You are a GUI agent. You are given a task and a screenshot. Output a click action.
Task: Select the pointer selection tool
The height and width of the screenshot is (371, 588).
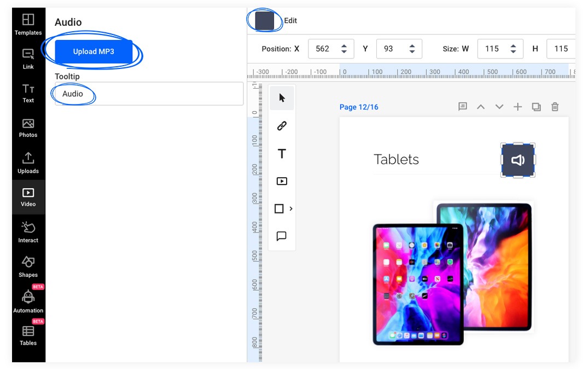[282, 98]
